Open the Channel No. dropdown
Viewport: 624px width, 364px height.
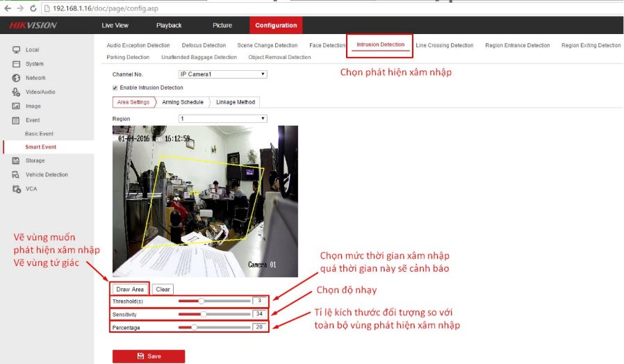pos(222,74)
